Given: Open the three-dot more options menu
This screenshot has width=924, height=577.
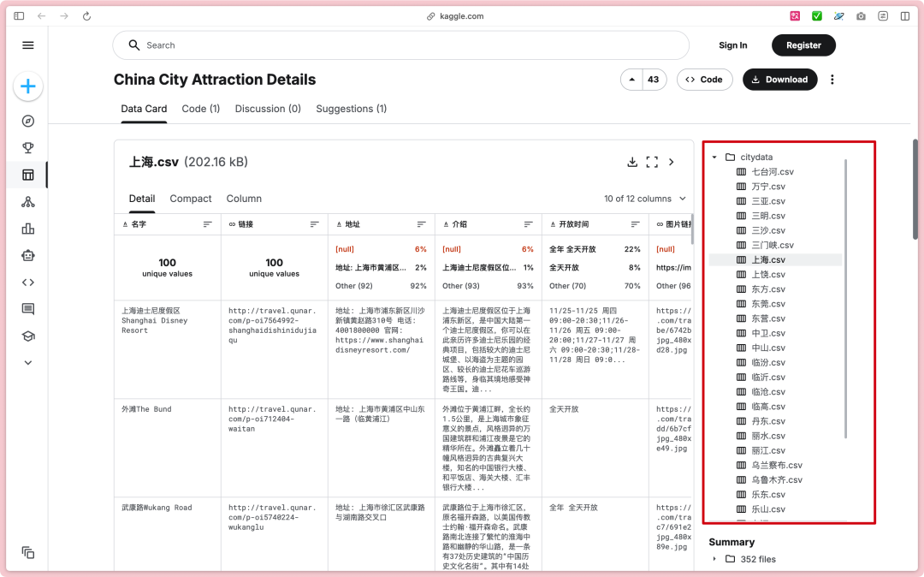Looking at the screenshot, I should [832, 79].
